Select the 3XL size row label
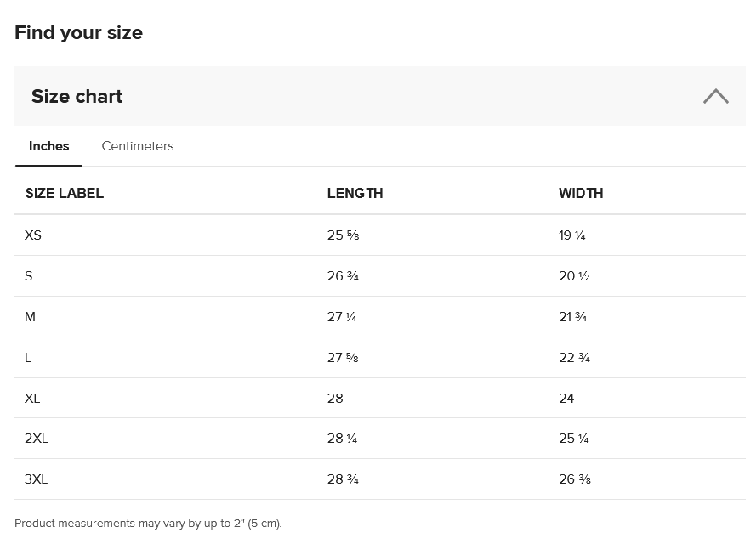The image size is (756, 555). click(37, 479)
